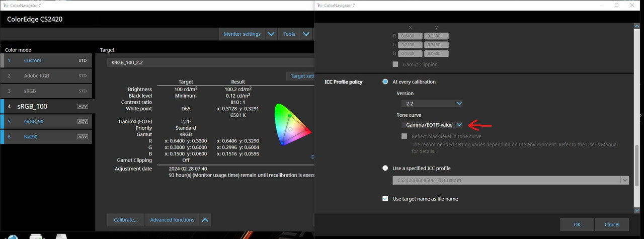Click the globe icon on the taskbar
This screenshot has height=239, width=644.
[13, 236]
